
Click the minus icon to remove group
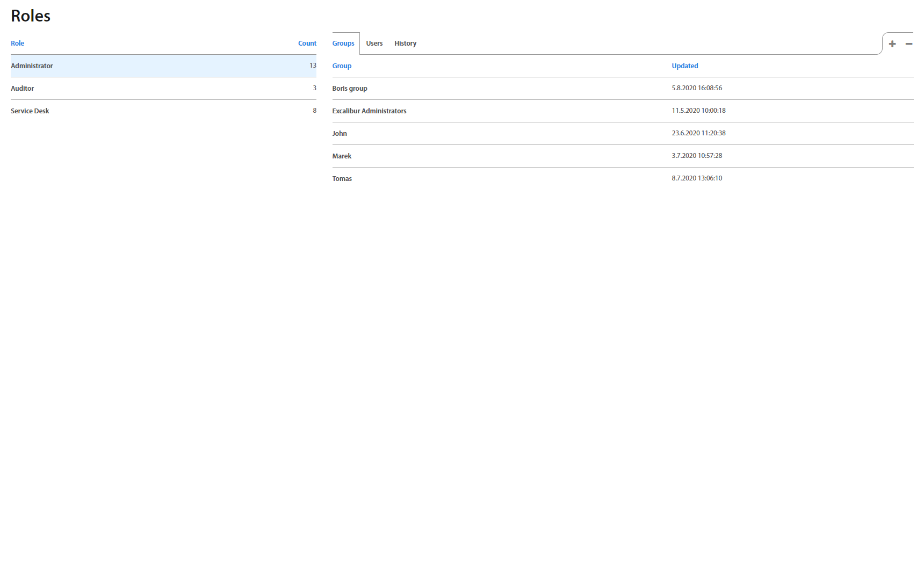tap(908, 44)
